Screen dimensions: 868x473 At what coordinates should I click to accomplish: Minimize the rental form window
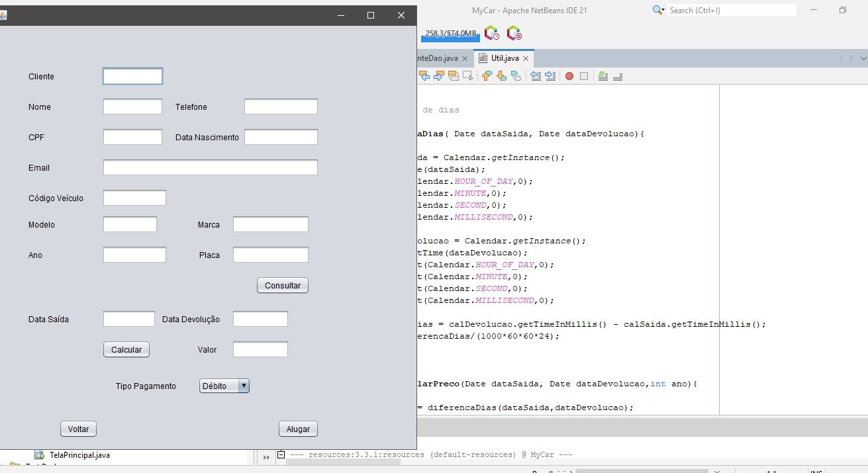pyautogui.click(x=341, y=15)
